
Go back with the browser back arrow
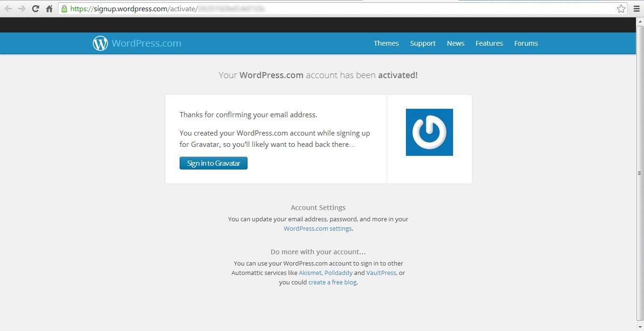(8, 8)
